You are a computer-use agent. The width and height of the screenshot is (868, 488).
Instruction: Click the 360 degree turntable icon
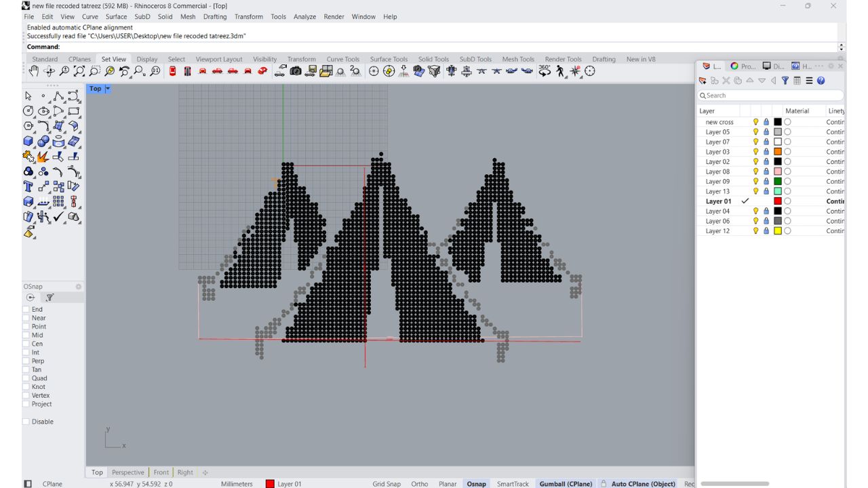coord(545,71)
